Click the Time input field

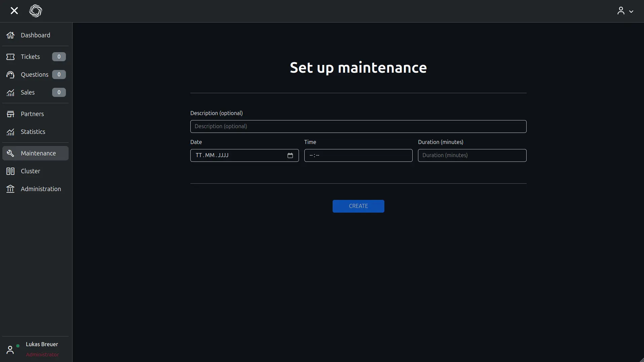[x=358, y=155]
